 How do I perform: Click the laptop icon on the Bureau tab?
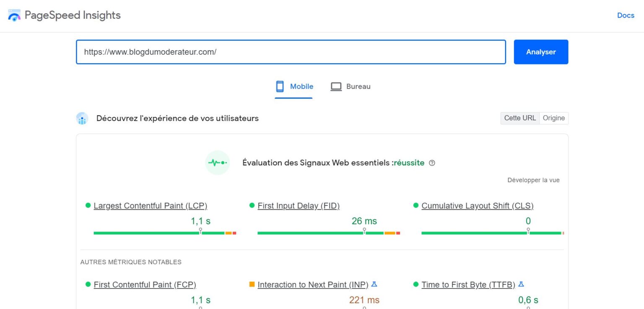[336, 86]
